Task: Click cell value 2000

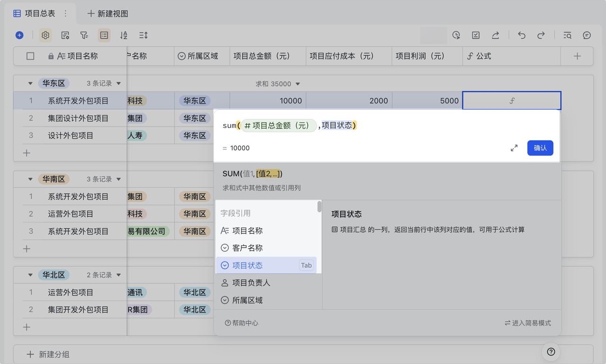Action: 378,101
